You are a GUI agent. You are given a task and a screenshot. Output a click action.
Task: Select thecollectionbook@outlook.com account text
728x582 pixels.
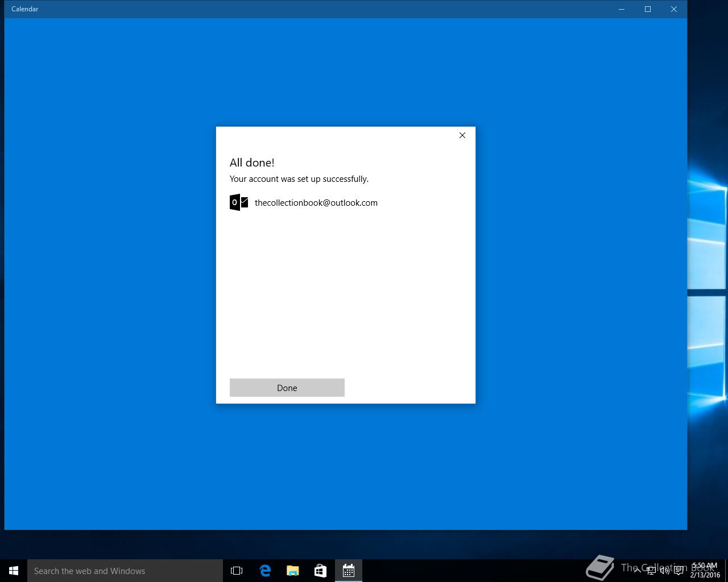(316, 203)
